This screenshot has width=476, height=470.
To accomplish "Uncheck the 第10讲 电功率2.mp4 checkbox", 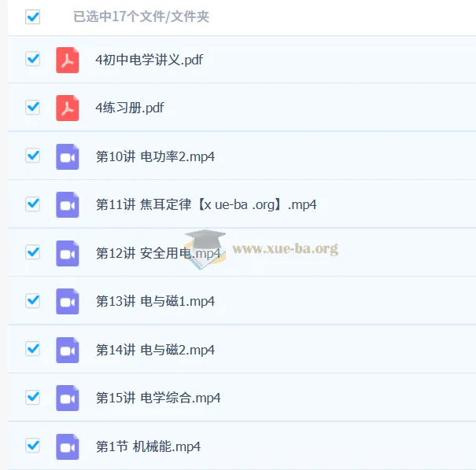I will 32,156.
